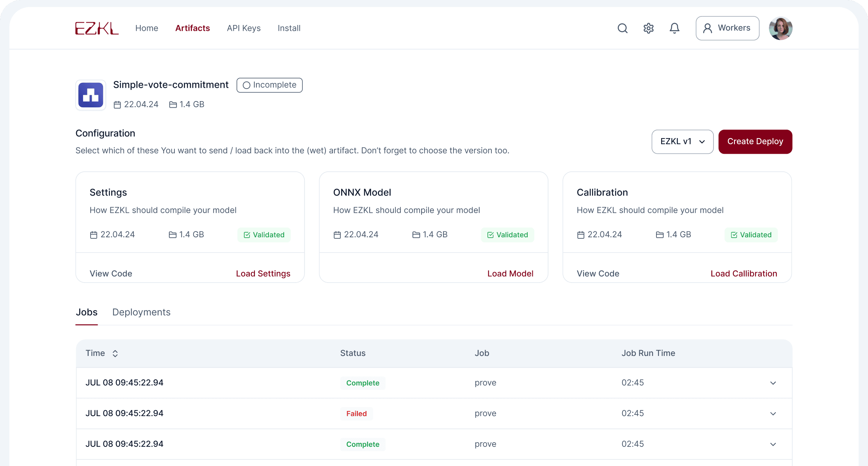The width and height of the screenshot is (868, 466).
Task: Switch to the Jobs tab
Action: click(x=87, y=312)
